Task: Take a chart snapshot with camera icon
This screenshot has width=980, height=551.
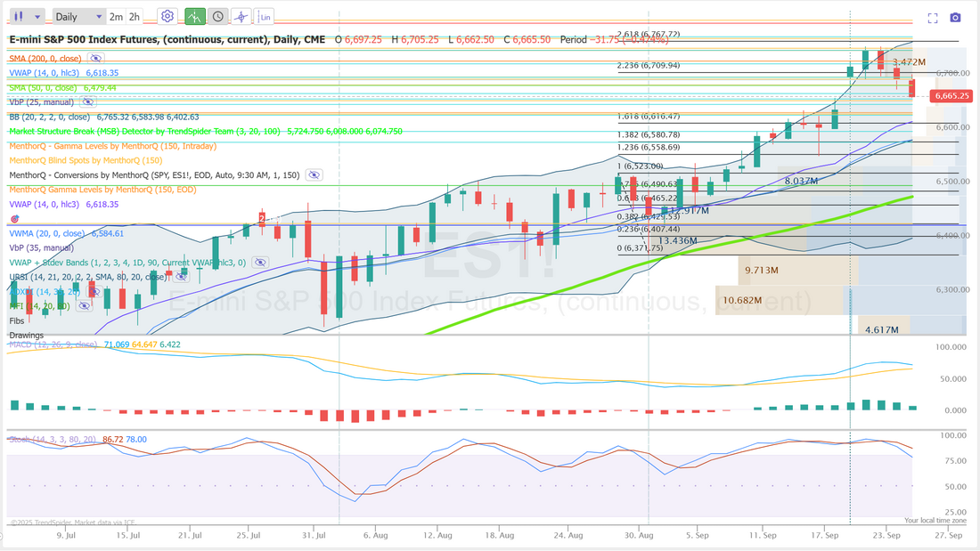Action: (x=955, y=18)
